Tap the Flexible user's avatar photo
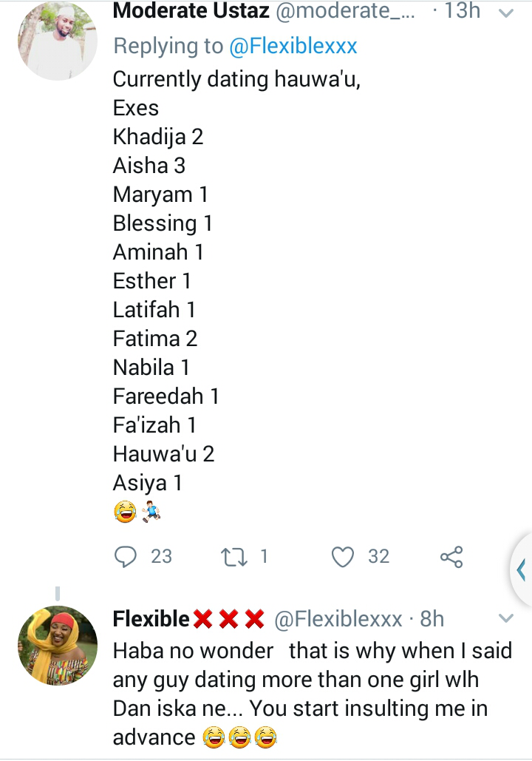 [x=58, y=646]
